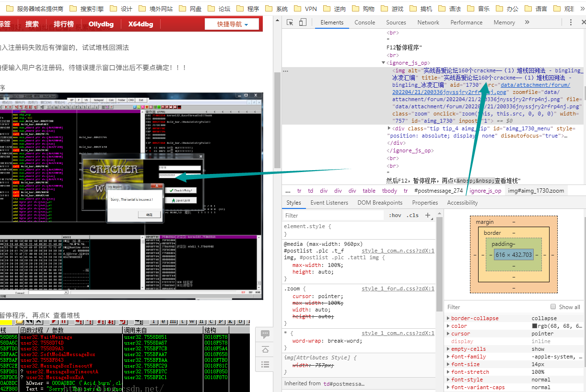Open the 网盘 bookmark folder

pos(190,9)
